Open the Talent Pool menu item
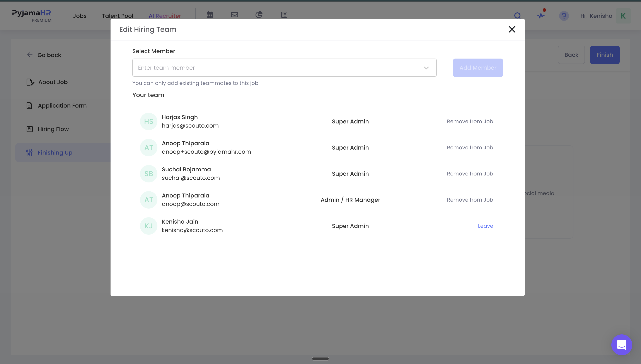641x364 pixels. [x=117, y=16]
